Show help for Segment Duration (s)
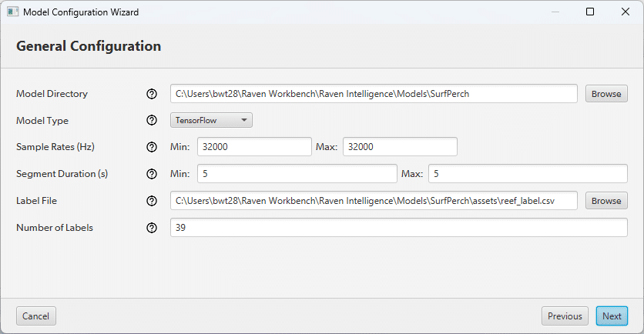The width and height of the screenshot is (644, 334). tap(152, 174)
